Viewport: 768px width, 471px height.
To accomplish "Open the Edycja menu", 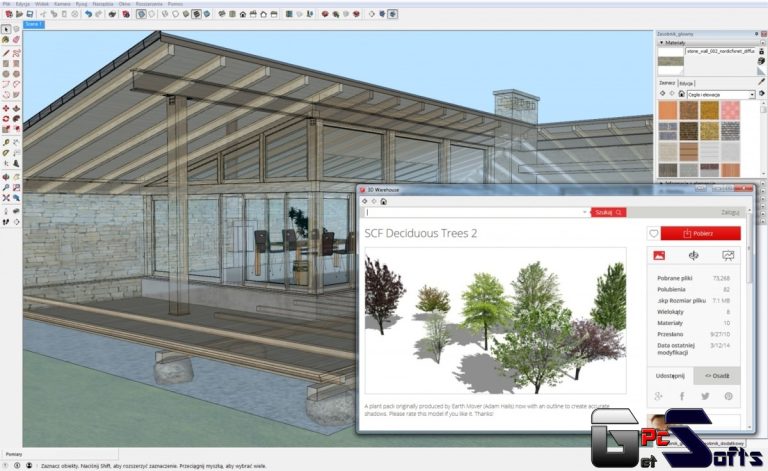I will tap(23, 4).
